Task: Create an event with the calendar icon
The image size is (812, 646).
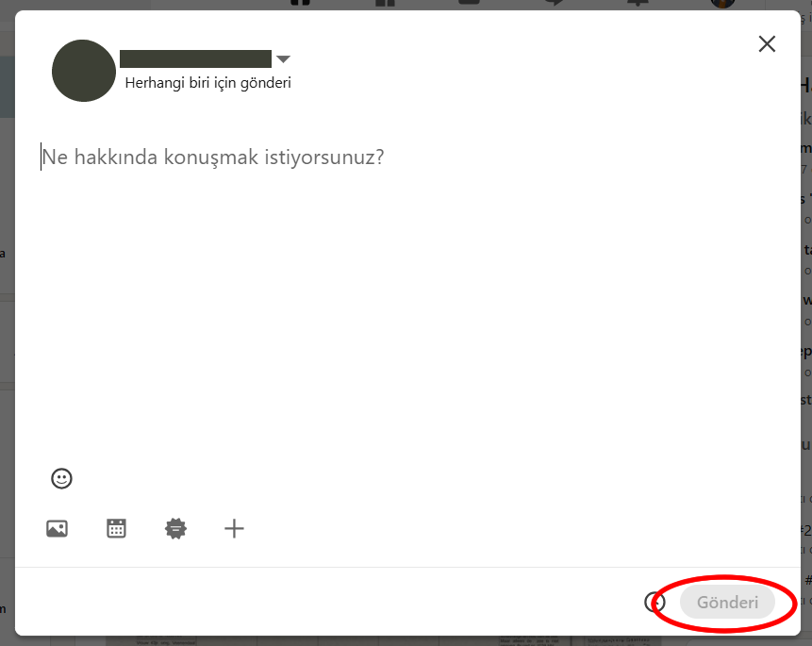Action: pyautogui.click(x=116, y=528)
